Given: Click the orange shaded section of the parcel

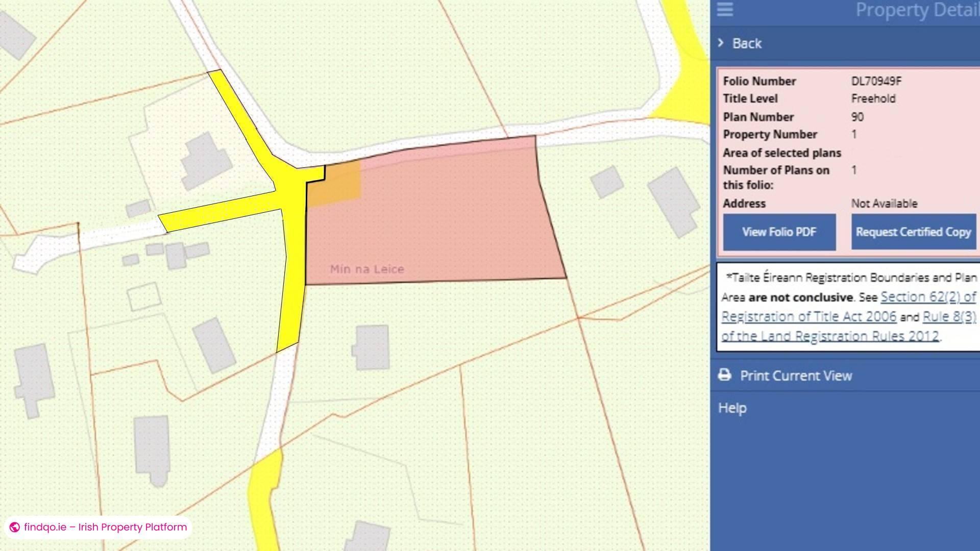Looking at the screenshot, I should [x=337, y=181].
